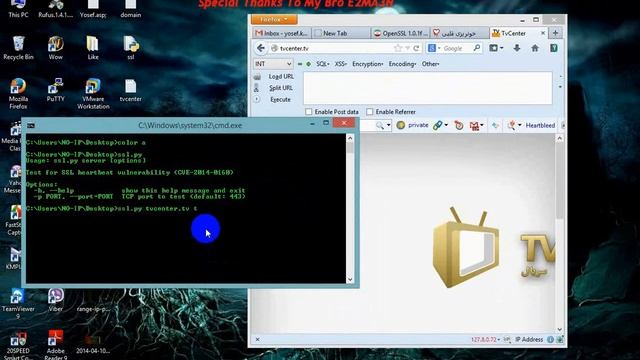The width and height of the screenshot is (640, 360).
Task: Open the Wow desktop icon
Action: point(56,48)
